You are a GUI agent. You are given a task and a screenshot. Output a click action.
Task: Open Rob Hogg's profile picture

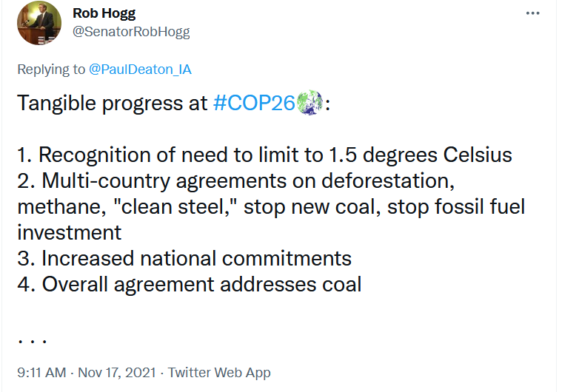tap(39, 23)
